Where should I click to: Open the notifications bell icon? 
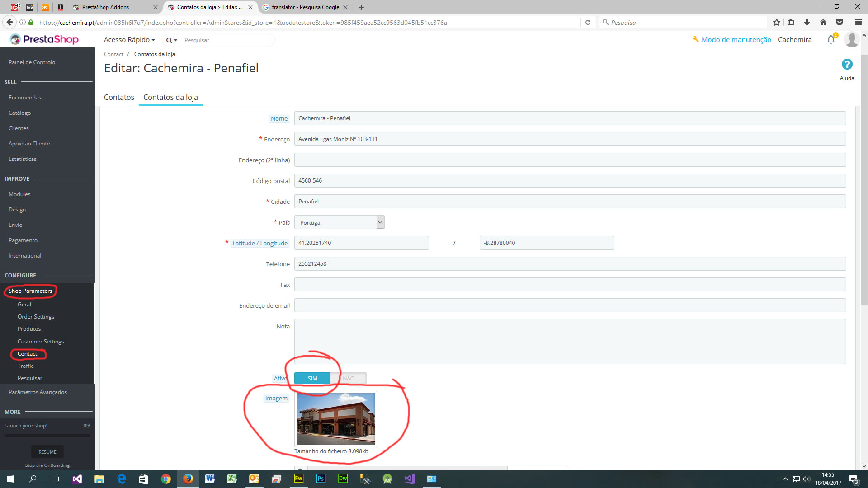[x=830, y=40]
